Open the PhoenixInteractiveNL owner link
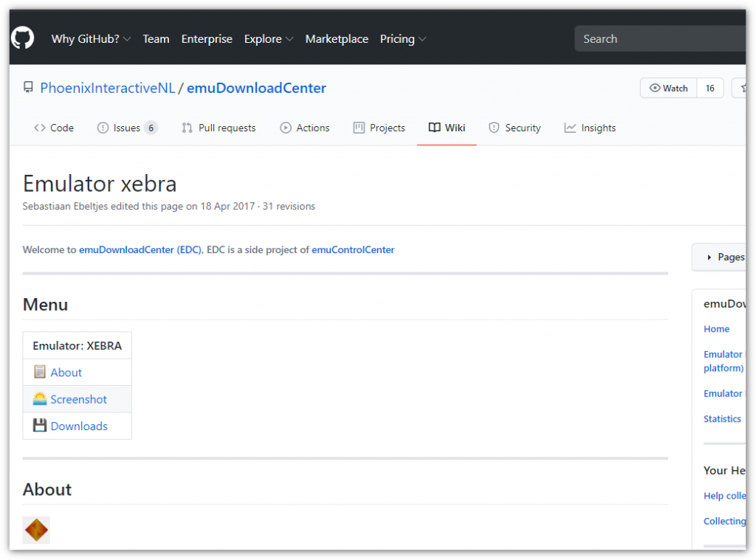This screenshot has height=560, width=756. click(108, 88)
